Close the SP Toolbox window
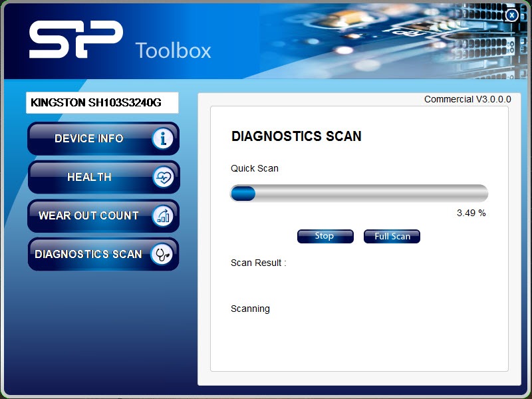The height and width of the screenshot is (399, 532). point(511,15)
